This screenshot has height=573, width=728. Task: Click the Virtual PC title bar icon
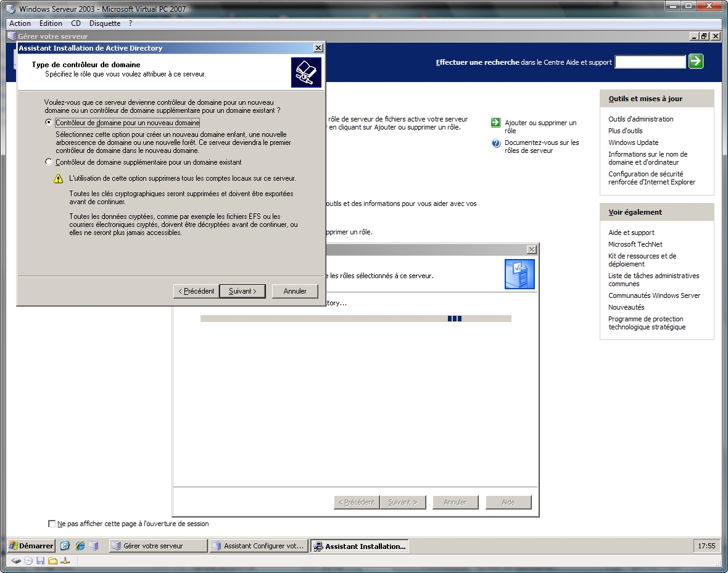tap(10, 9)
